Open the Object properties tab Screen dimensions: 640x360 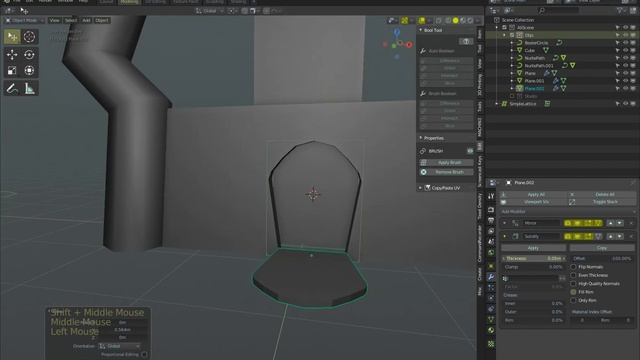click(x=491, y=266)
